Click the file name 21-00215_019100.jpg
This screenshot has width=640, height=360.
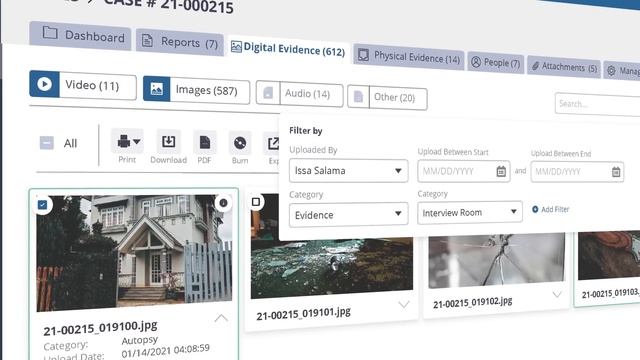point(100,328)
